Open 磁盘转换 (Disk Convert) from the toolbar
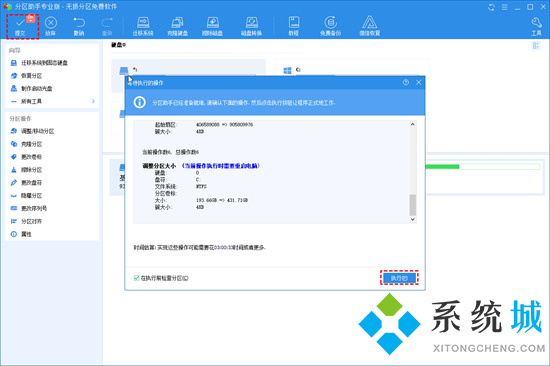 pos(251,26)
